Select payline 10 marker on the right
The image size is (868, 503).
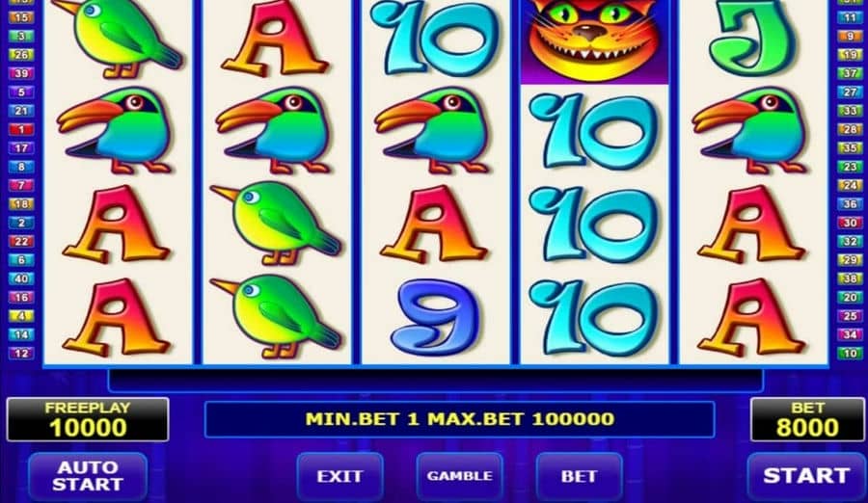coord(851,353)
